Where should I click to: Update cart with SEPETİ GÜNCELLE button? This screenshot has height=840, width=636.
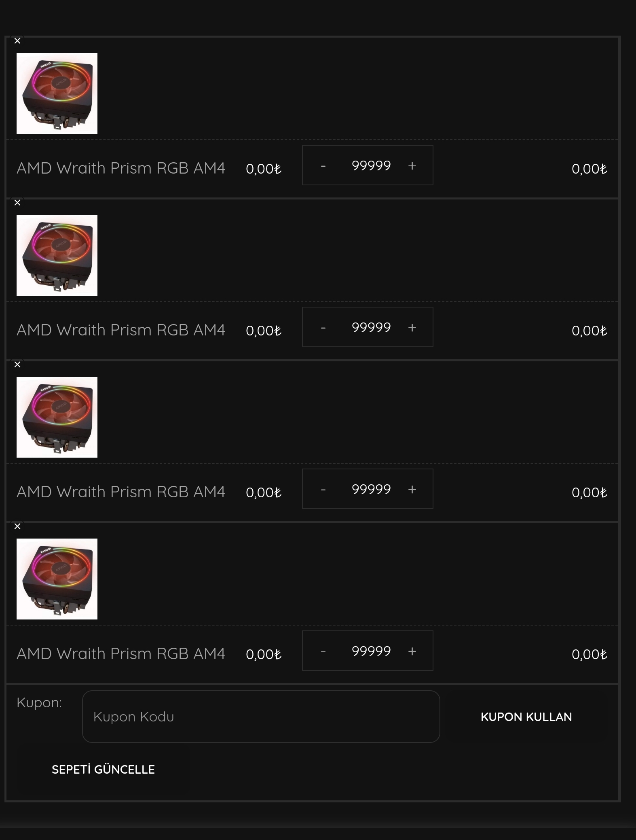point(103,769)
